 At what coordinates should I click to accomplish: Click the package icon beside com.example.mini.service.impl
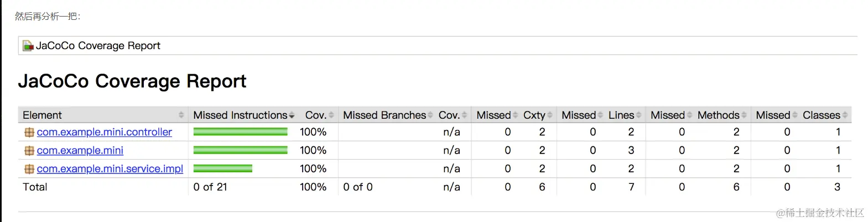pos(29,169)
